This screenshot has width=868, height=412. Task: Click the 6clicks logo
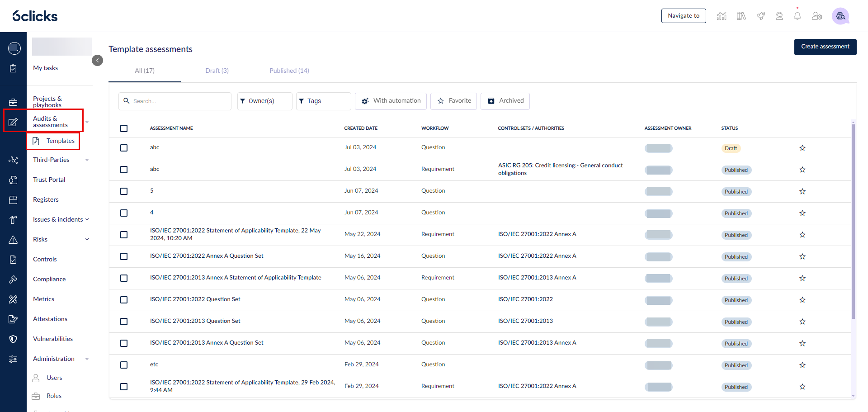tap(35, 16)
